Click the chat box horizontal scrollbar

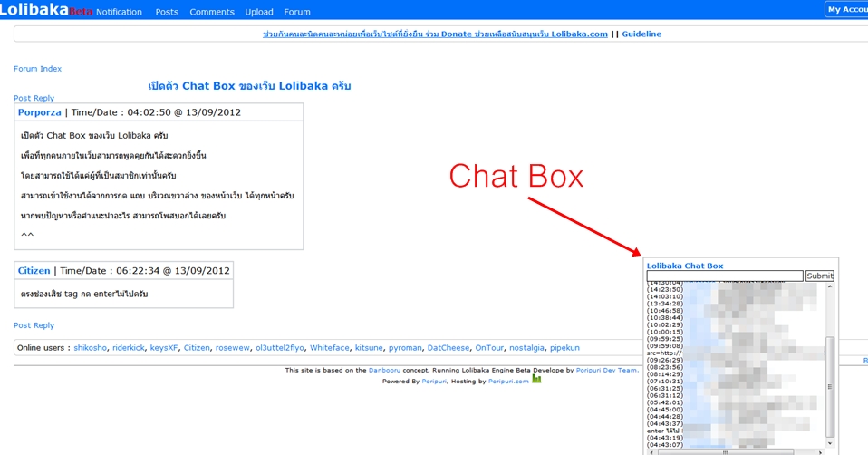coord(725,452)
